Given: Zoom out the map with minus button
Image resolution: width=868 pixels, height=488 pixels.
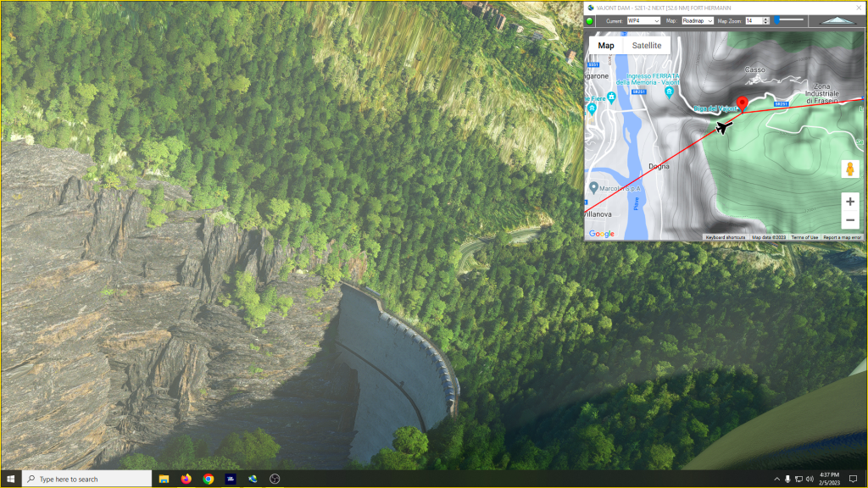Looking at the screenshot, I should 850,221.
